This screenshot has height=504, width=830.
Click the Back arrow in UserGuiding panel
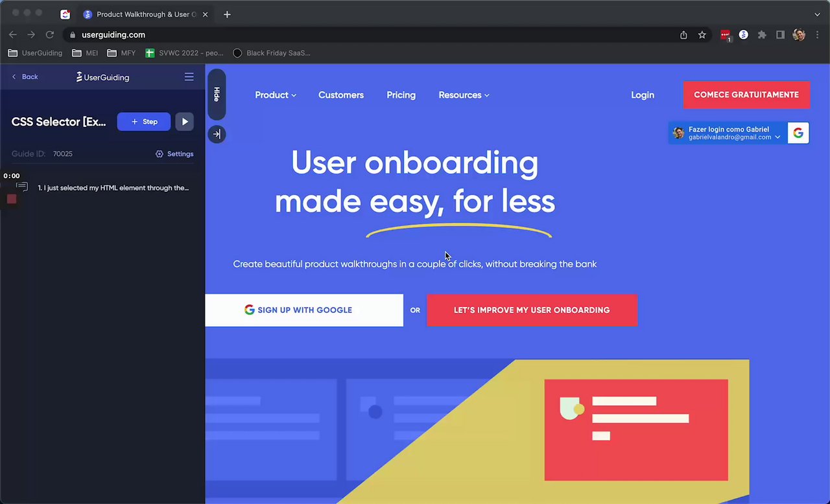tap(25, 76)
